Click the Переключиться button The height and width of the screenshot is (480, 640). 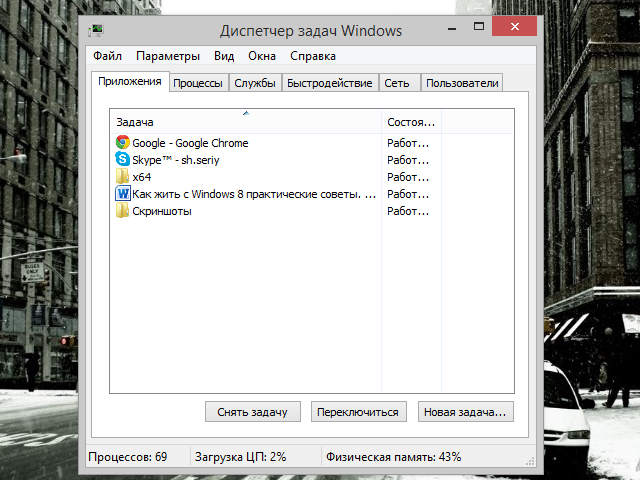[x=358, y=412]
